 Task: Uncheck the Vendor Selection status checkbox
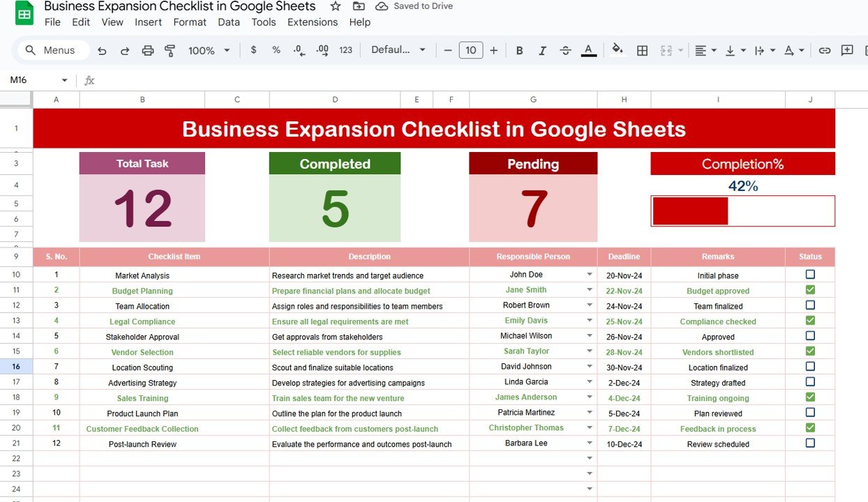810,351
